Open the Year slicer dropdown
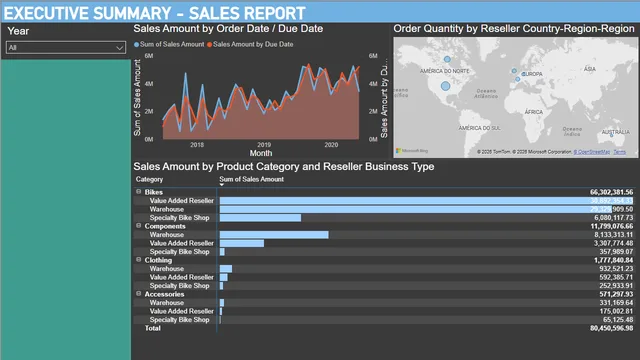This screenshot has width=640, height=360. point(66,48)
